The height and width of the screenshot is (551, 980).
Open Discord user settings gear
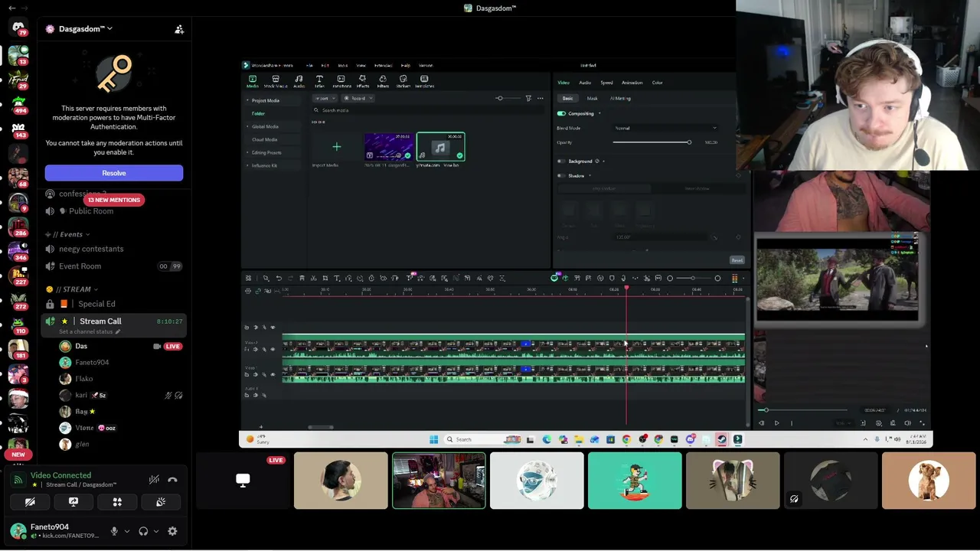point(172,531)
